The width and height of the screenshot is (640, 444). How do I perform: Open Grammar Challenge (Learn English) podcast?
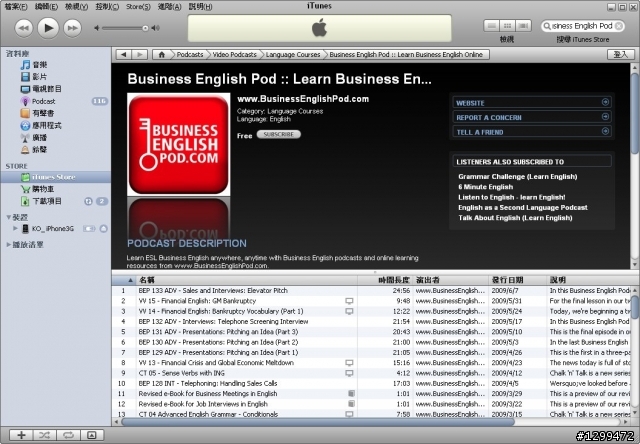(x=518, y=176)
